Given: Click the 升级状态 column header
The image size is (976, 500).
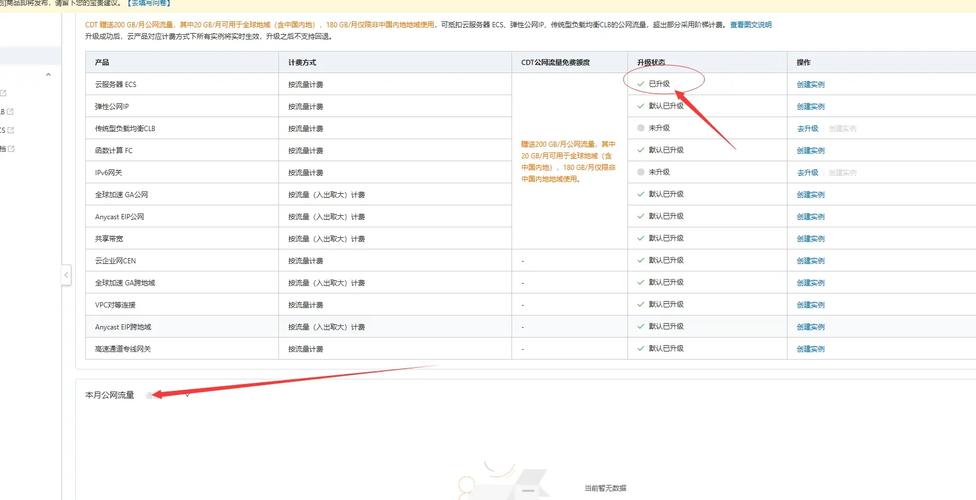Looking at the screenshot, I should click(650, 63).
